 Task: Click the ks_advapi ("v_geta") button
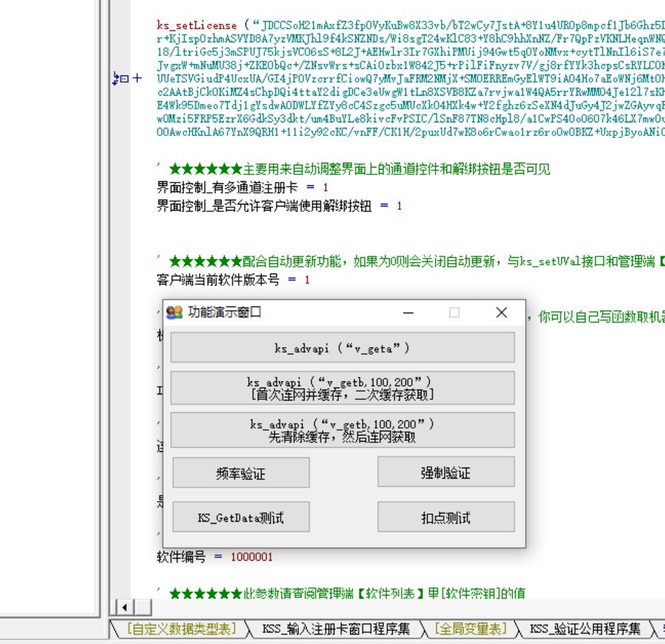click(x=342, y=348)
